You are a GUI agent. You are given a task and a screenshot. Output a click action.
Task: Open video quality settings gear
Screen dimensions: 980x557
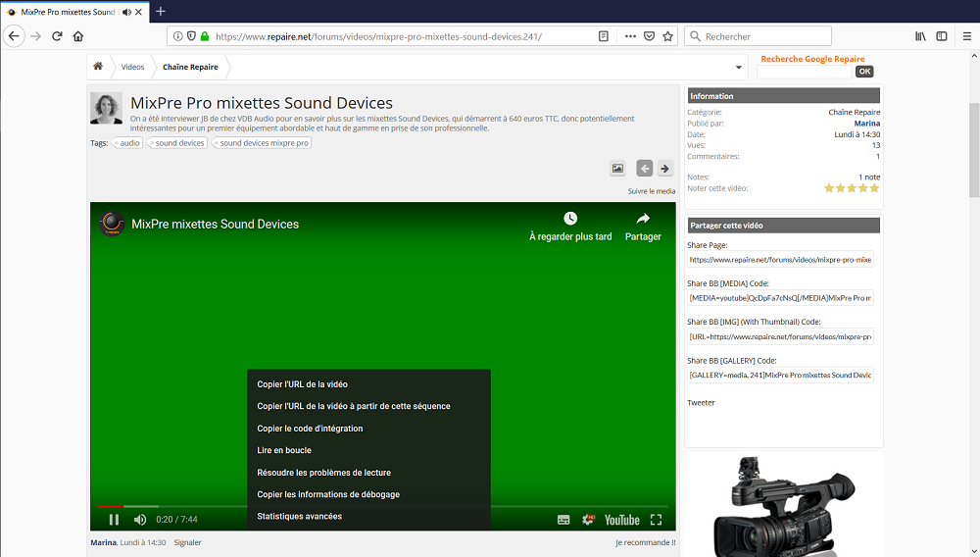click(589, 520)
